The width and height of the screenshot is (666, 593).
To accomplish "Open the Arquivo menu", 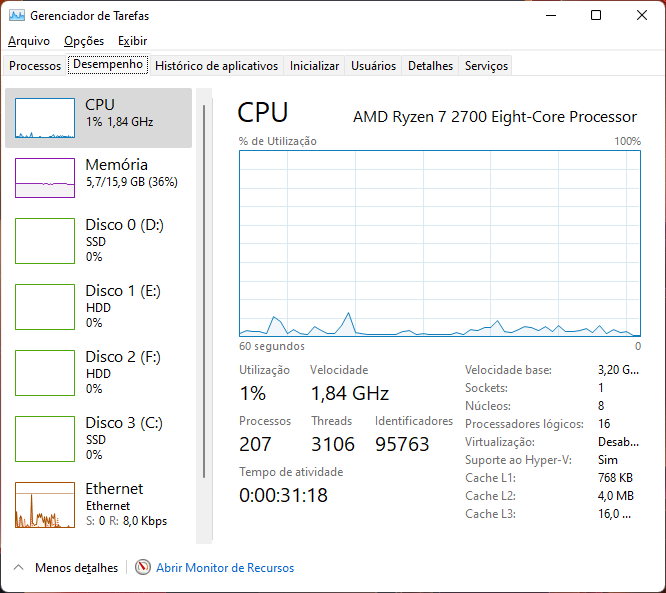I will [29, 41].
